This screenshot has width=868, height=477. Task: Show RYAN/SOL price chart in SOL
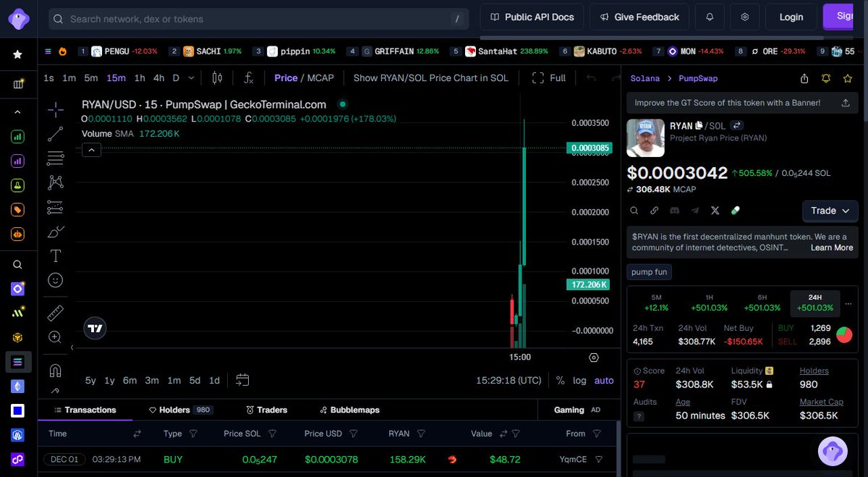coord(431,77)
